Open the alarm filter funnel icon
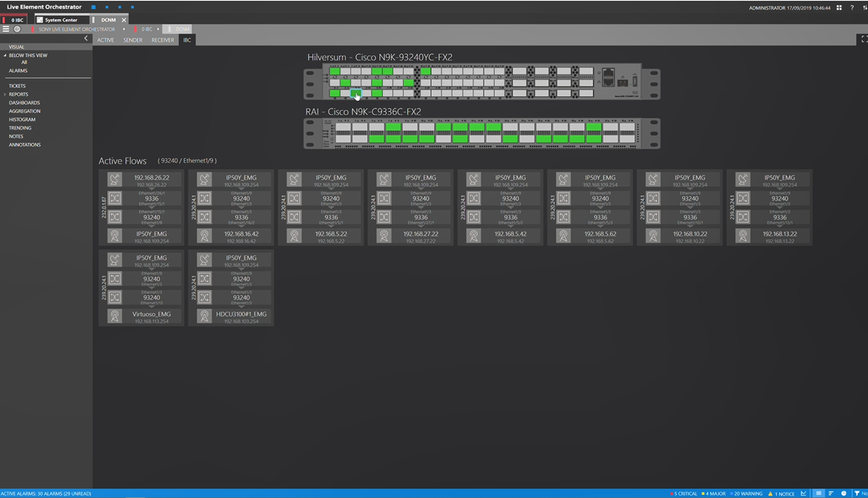The image size is (868, 498). click(857, 494)
